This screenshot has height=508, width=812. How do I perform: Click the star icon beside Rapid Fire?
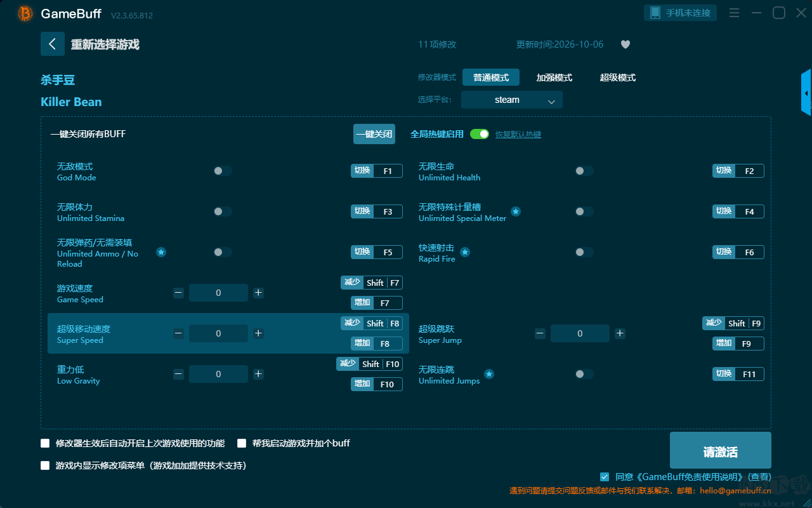tap(465, 252)
